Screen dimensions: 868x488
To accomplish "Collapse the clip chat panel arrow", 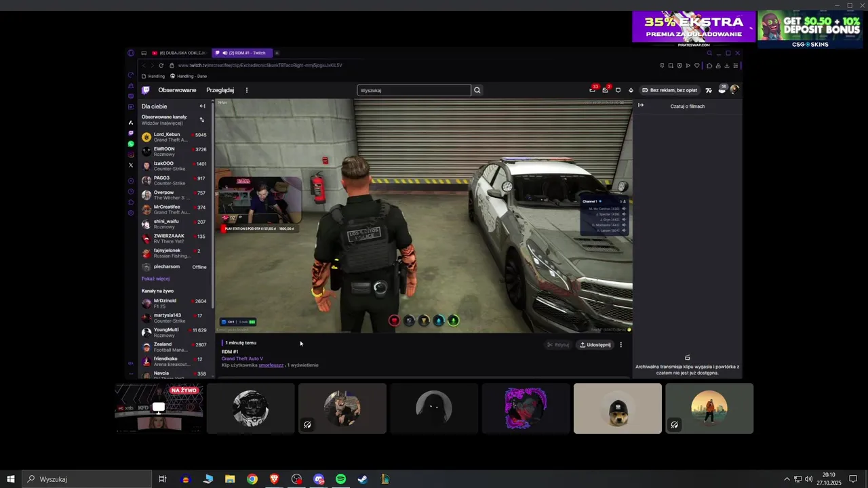I will pyautogui.click(x=641, y=105).
